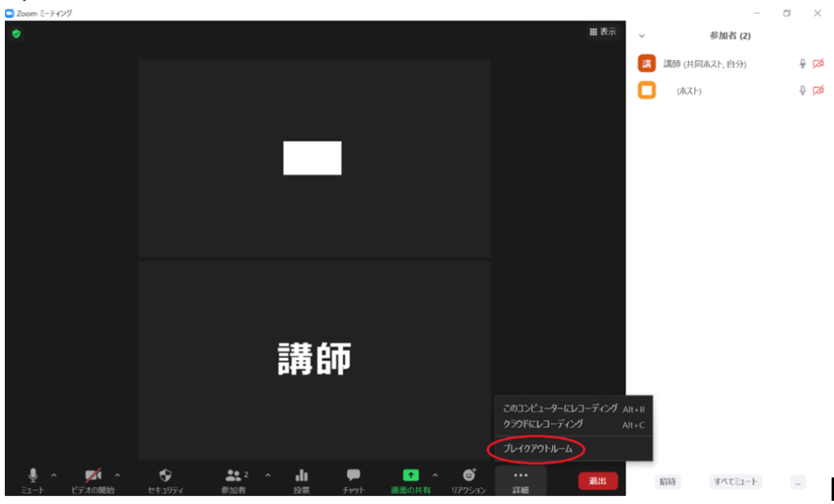Screen dimensions: 834x504
Task: Click the すべてミュート (Mute All) button
Action: [735, 482]
